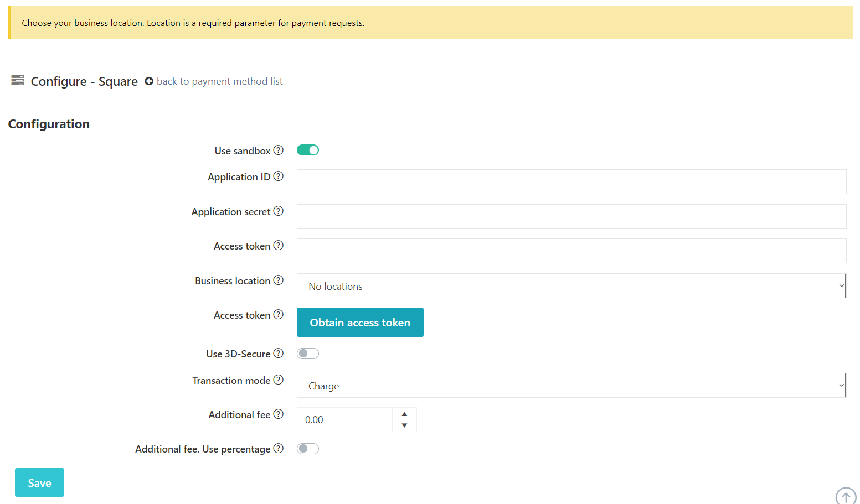
Task: Click the 'Business location' label text
Action: tap(233, 281)
